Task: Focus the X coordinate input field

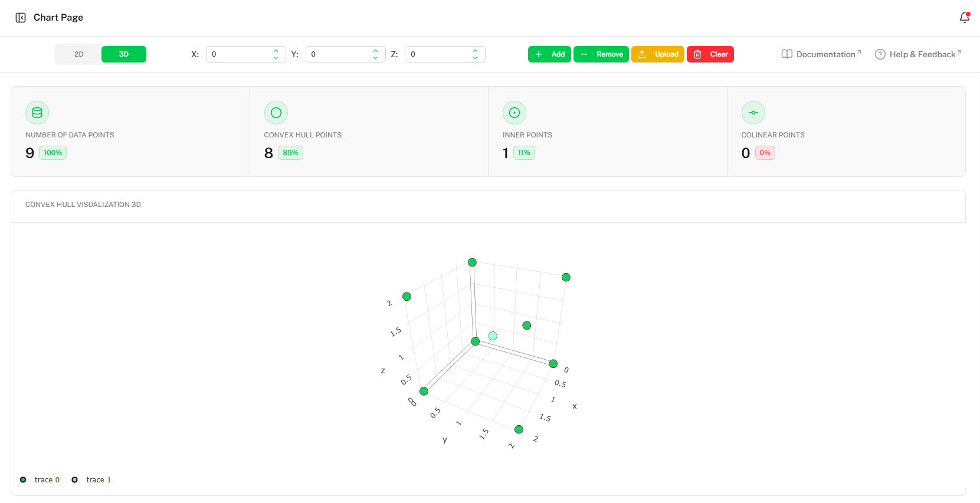Action: click(x=245, y=54)
